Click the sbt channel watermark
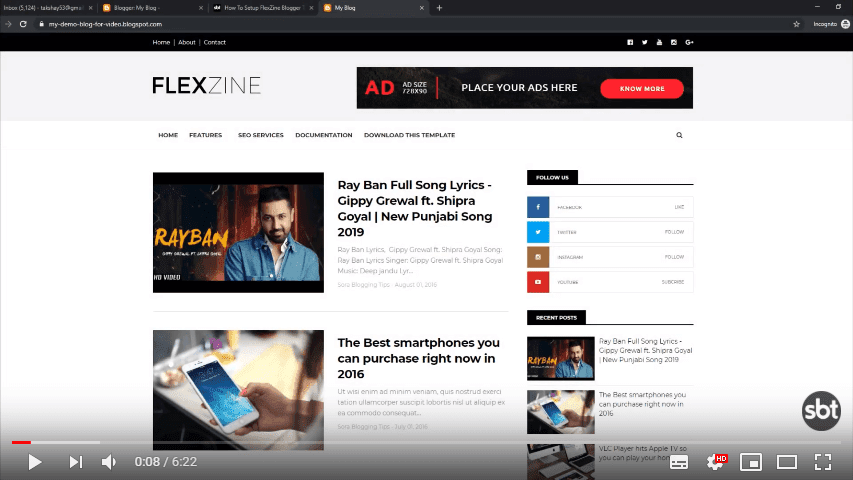The width and height of the screenshot is (853, 480). pos(821,411)
